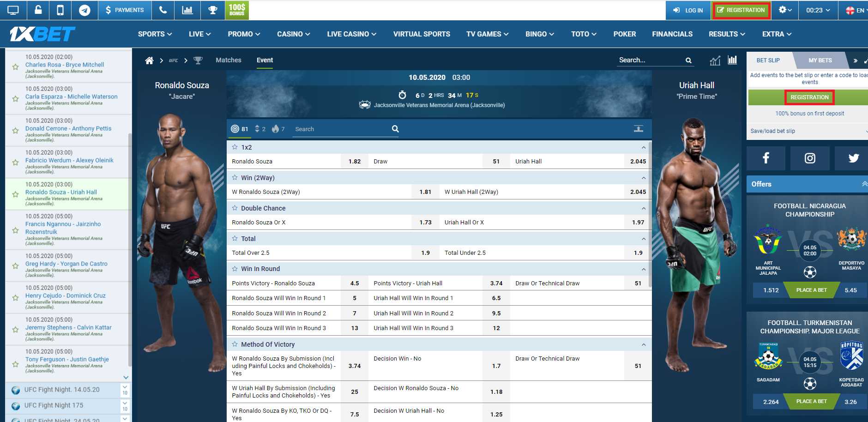Open Francis Ngannou - Jairzinho Rozenstruik match
This screenshot has height=422, width=868.
(x=63, y=228)
